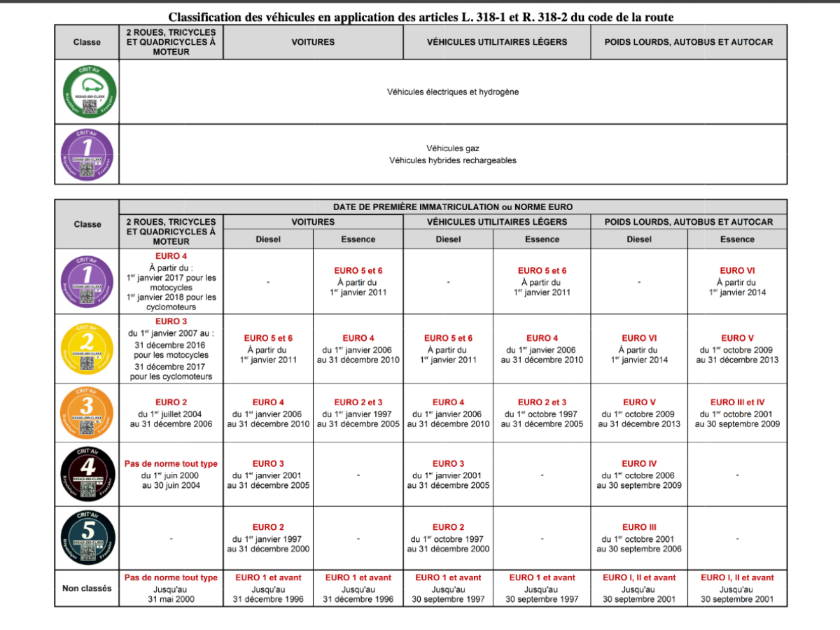Click the 'EURO 3' heading in the motorcycles column
840x630 pixels.
tap(171, 321)
